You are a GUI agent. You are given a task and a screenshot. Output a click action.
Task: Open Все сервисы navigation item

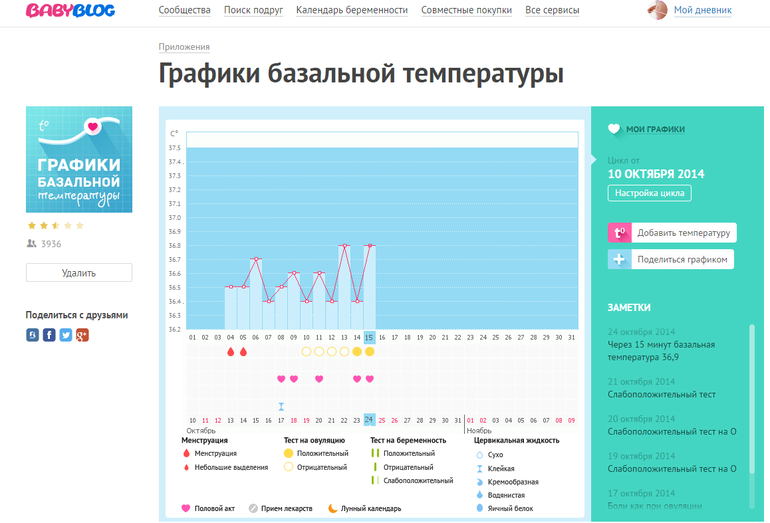pyautogui.click(x=552, y=10)
